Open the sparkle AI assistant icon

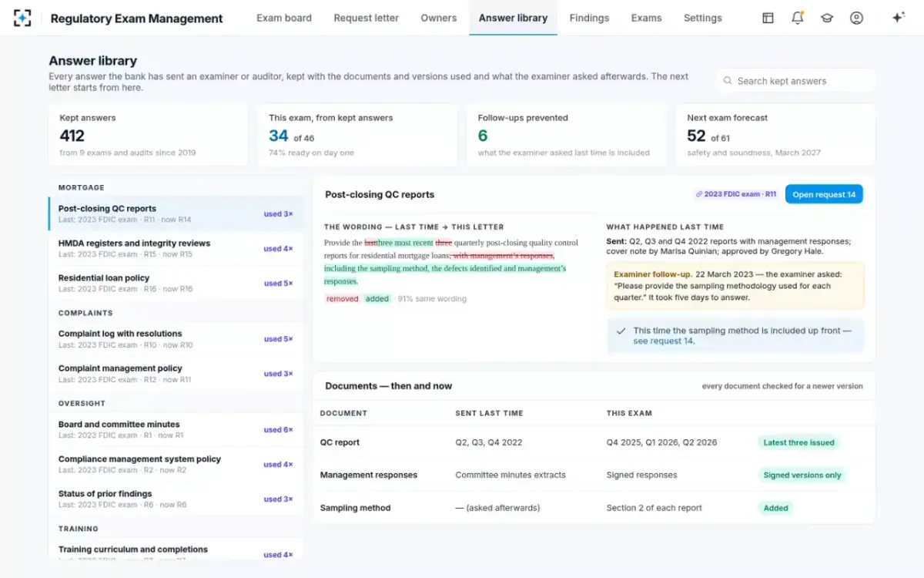coord(898,18)
